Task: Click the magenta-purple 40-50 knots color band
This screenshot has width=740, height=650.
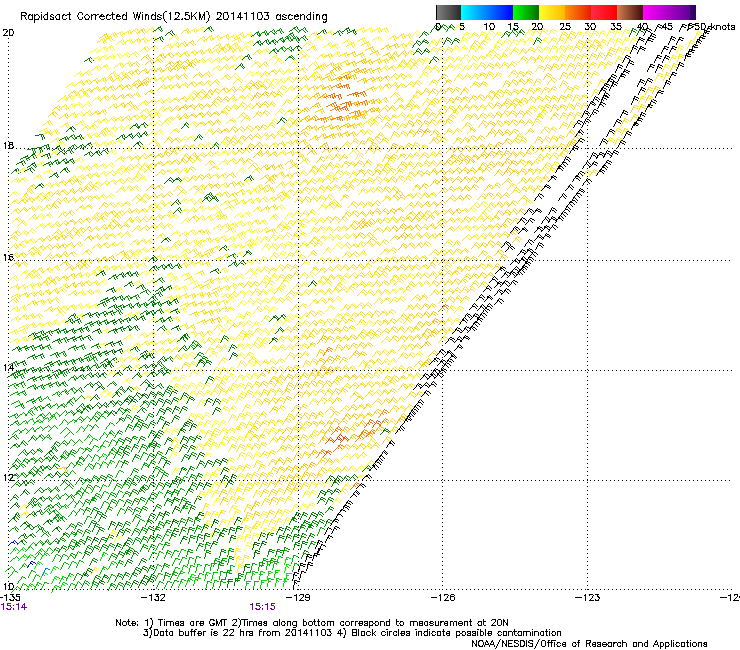Action: pos(669,12)
